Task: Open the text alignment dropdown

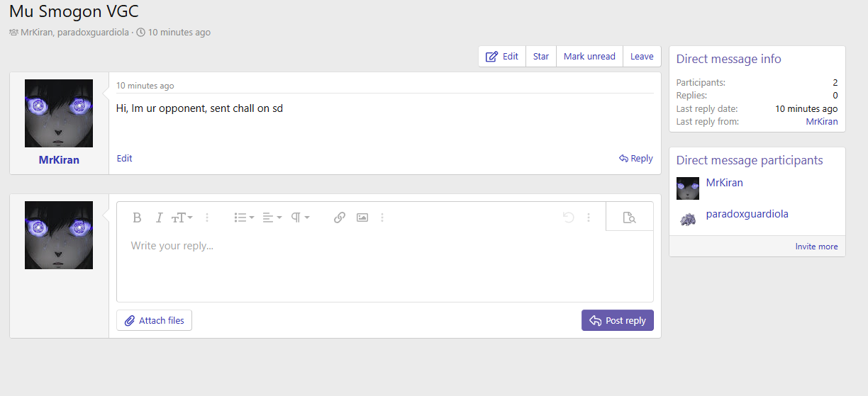Action: pyautogui.click(x=272, y=217)
